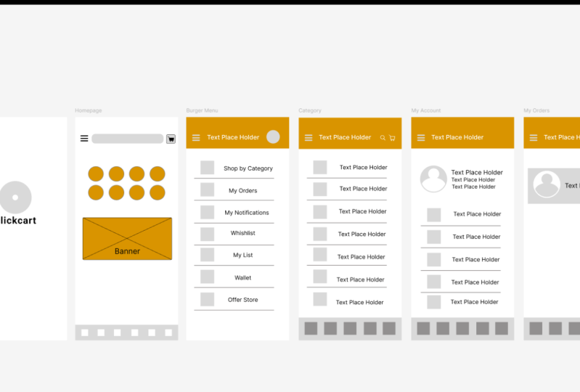
Task: Click hamburger icon in Burger Menu header
Action: coord(196,138)
